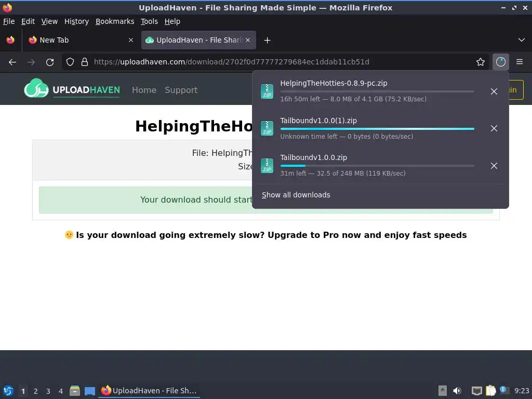Screen dimensions: 532x399
Task: Open network monitor tray icon
Action: [477, 391]
